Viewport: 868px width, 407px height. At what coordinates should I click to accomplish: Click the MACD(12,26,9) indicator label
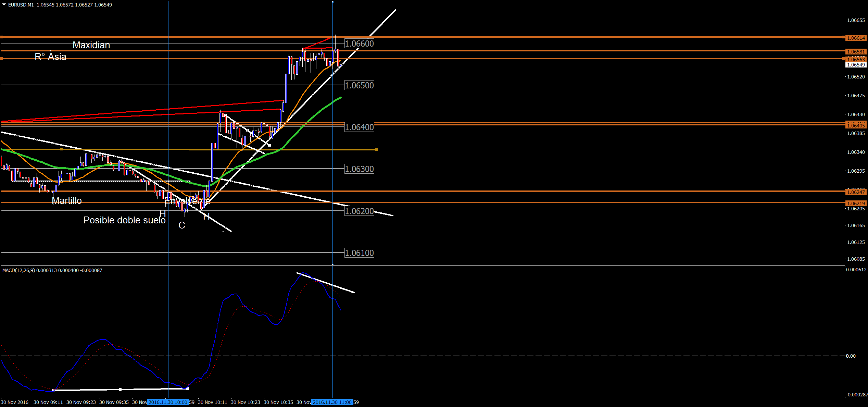point(18,270)
